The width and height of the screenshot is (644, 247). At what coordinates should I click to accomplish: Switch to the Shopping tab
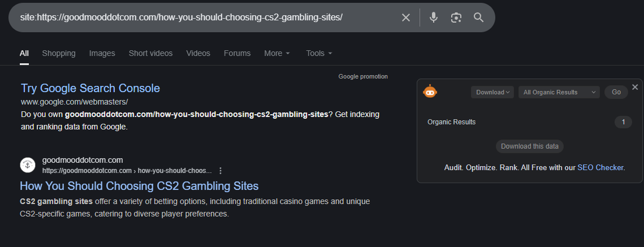click(x=59, y=53)
